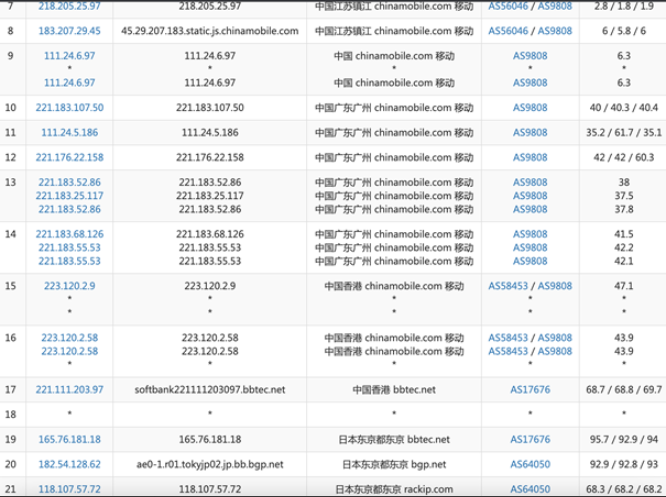Click the blue 221.183.107.50 link in hop 10
The width and height of the screenshot is (666, 497).
coord(69,107)
